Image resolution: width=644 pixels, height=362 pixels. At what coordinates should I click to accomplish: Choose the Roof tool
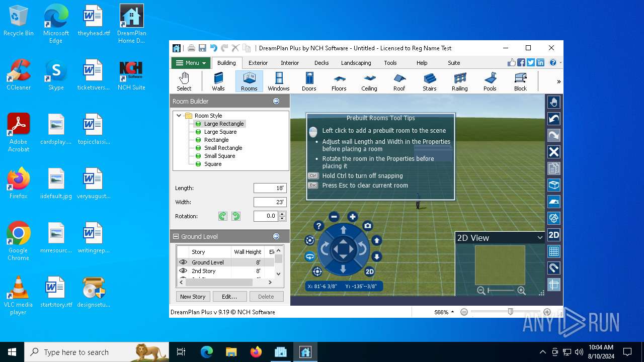(399, 81)
